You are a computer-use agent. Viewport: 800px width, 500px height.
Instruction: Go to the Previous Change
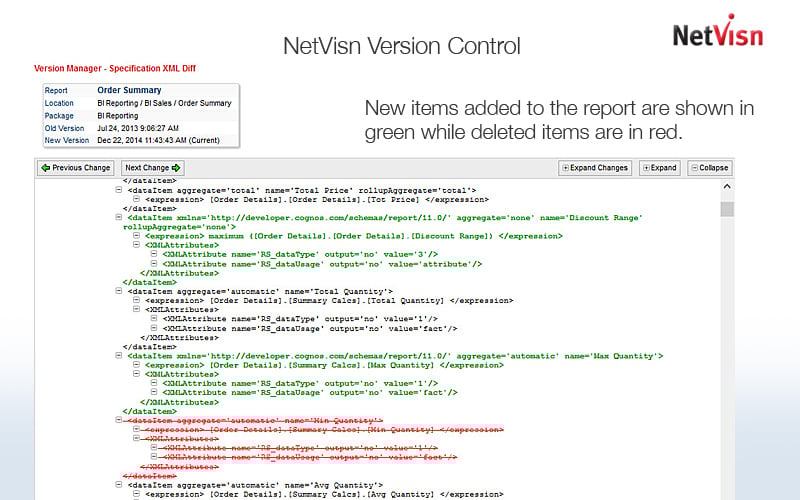(x=76, y=168)
